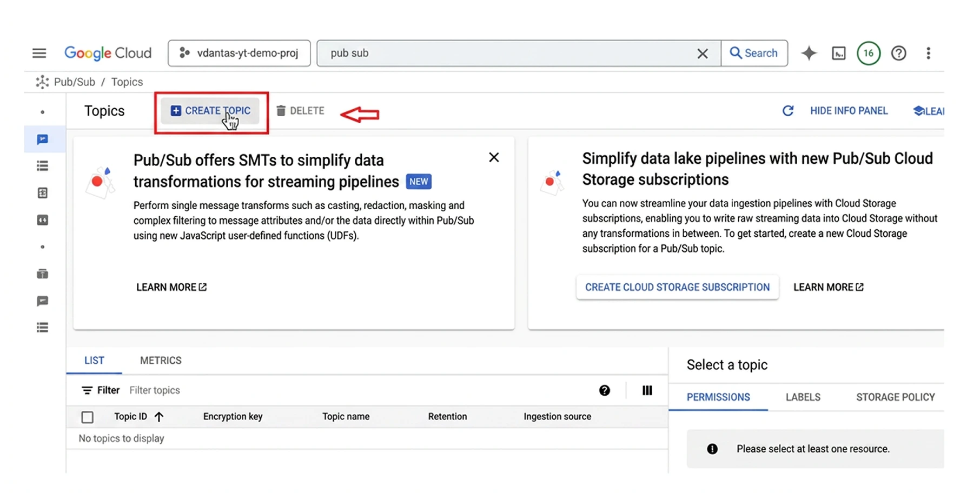Switch to the LIST tab

[94, 361]
